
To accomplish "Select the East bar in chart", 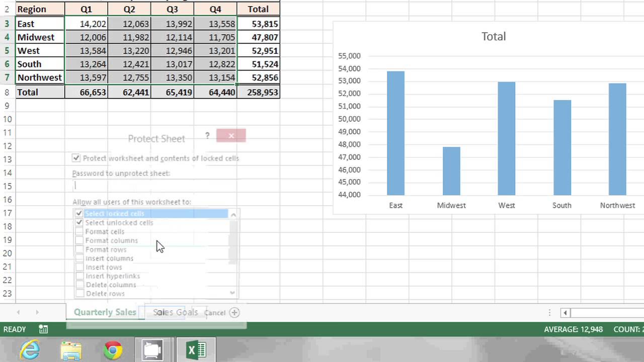I will [395, 133].
